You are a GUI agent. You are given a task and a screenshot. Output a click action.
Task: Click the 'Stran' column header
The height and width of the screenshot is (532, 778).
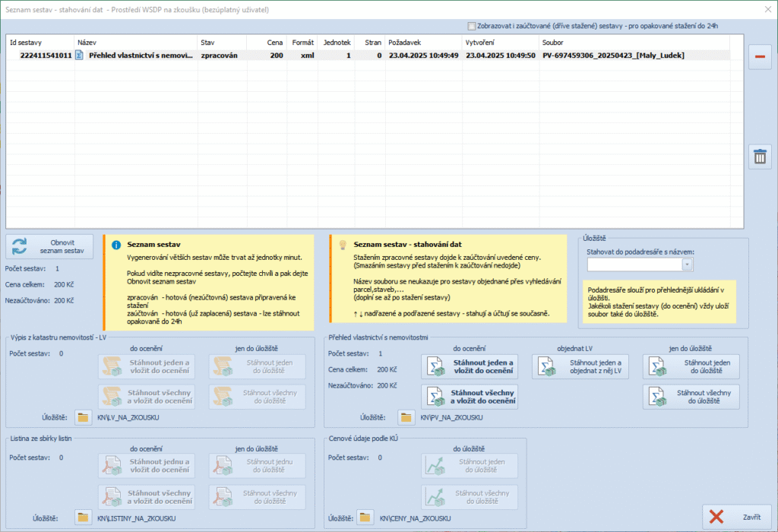click(x=370, y=43)
